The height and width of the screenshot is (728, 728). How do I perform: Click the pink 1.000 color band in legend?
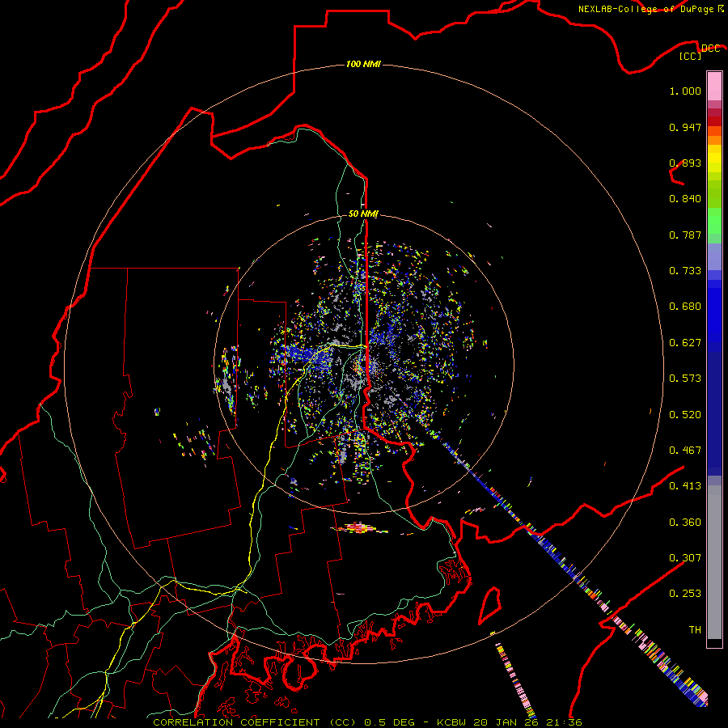[714, 87]
